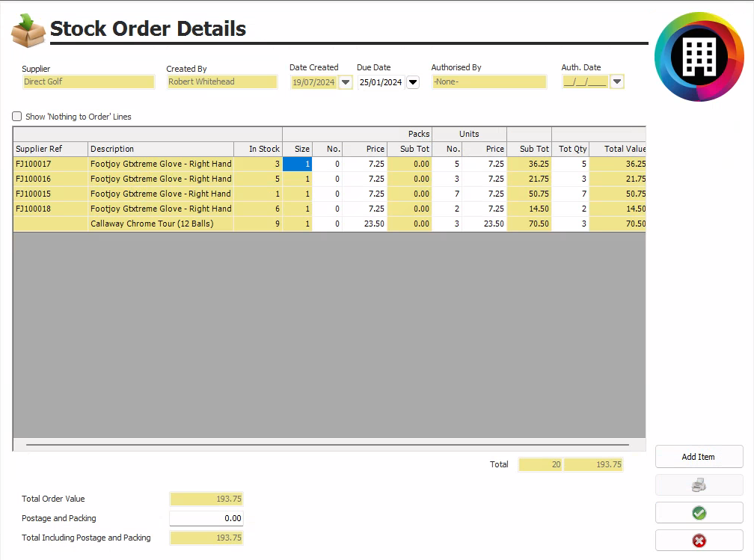The image size is (754, 560).
Task: Confirm order with green checkmark button
Action: pyautogui.click(x=699, y=513)
